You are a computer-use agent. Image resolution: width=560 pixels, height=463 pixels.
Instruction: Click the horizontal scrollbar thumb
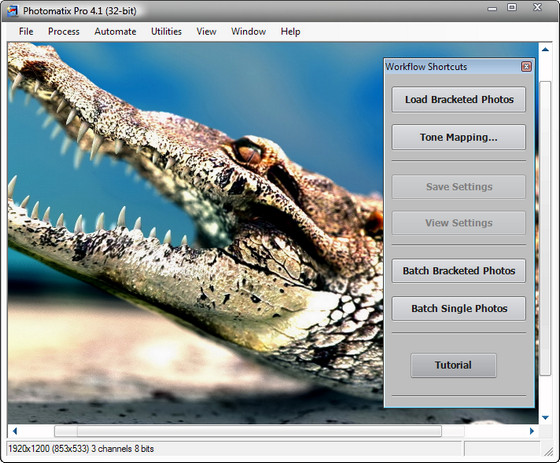click(x=248, y=431)
